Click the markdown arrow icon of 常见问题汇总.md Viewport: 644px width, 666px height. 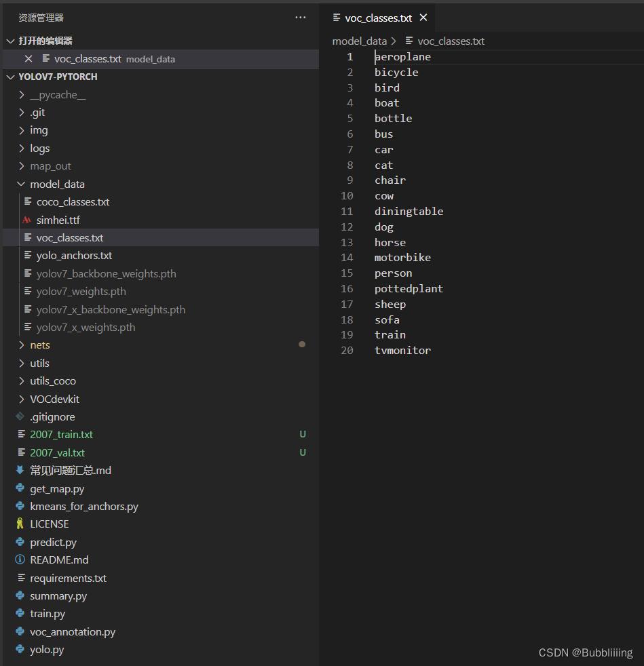point(20,470)
